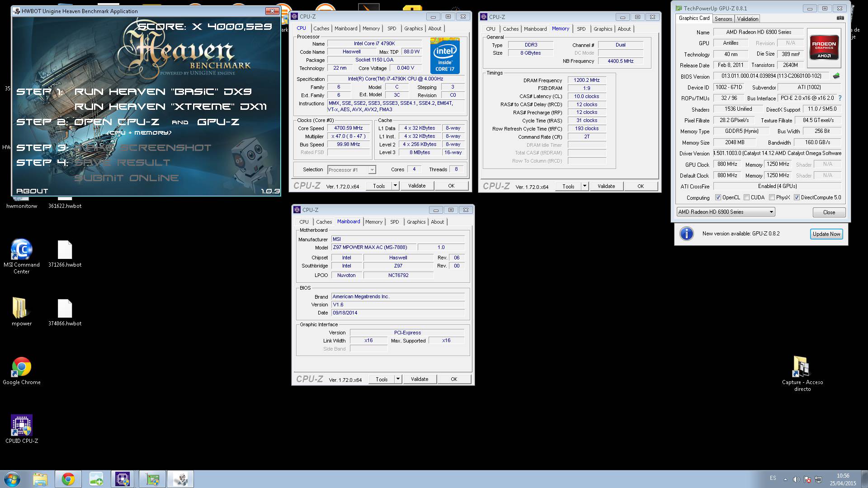Screen dimensions: 868x488
Task: Select the 374066.hwbot file
Action: (65, 312)
